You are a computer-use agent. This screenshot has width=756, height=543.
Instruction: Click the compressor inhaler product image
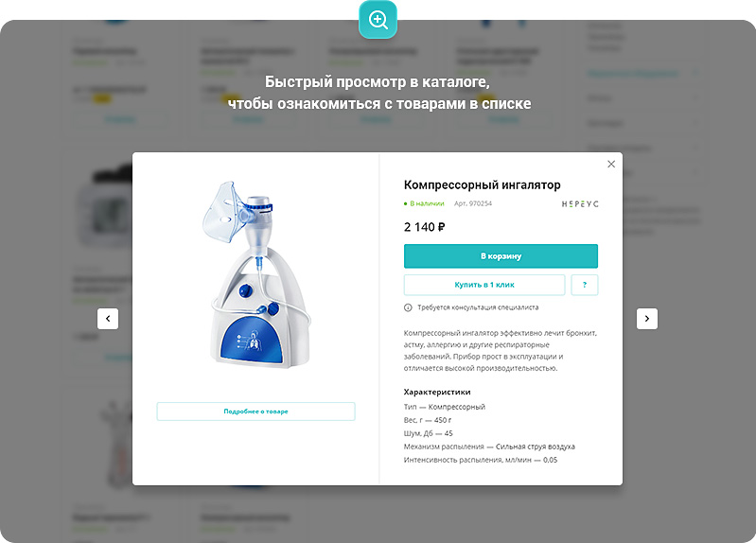click(x=256, y=274)
